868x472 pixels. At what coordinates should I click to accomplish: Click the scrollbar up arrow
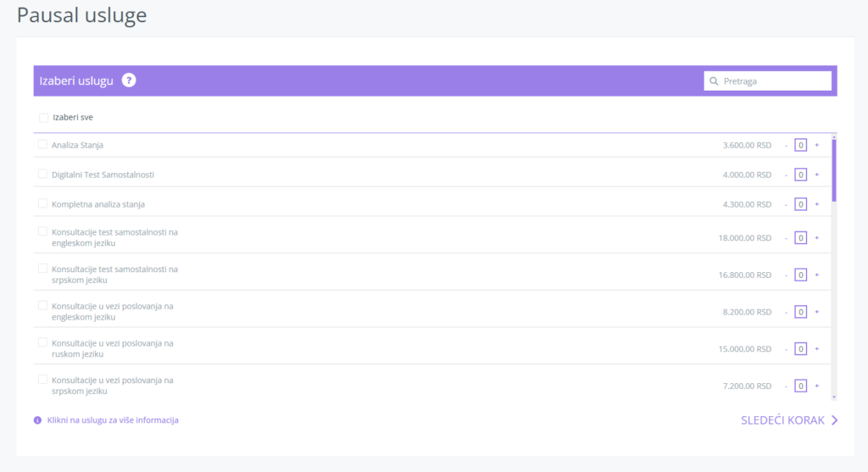[834, 136]
